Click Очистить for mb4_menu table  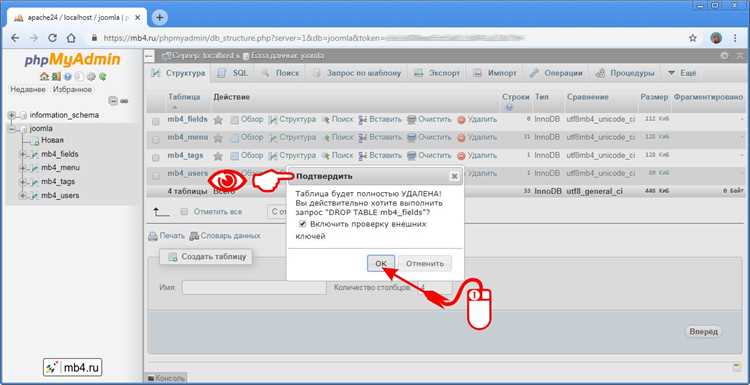tap(429, 137)
